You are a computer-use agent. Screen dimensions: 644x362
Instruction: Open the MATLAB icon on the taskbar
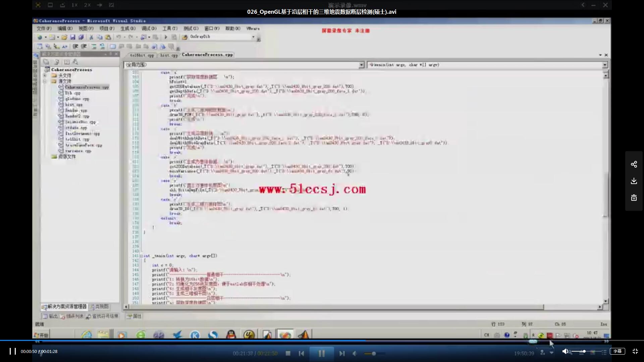click(304, 335)
